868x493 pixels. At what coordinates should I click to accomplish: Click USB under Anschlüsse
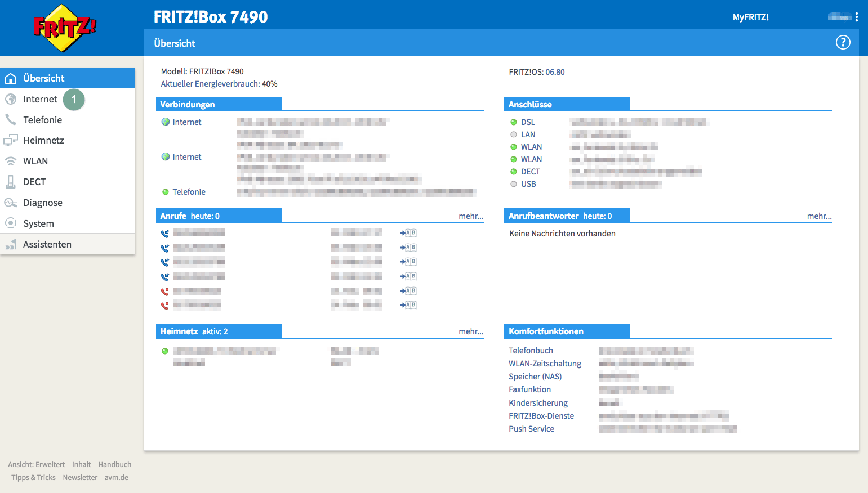tap(528, 184)
